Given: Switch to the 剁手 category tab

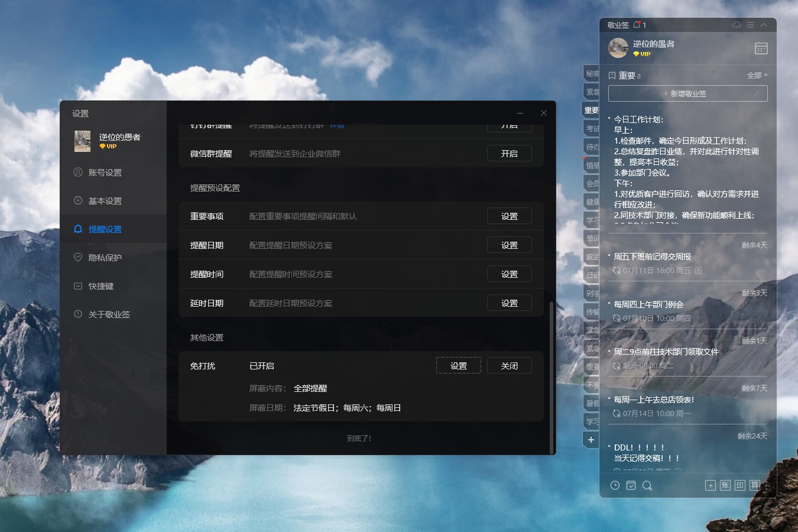Looking at the screenshot, I should point(592,293).
